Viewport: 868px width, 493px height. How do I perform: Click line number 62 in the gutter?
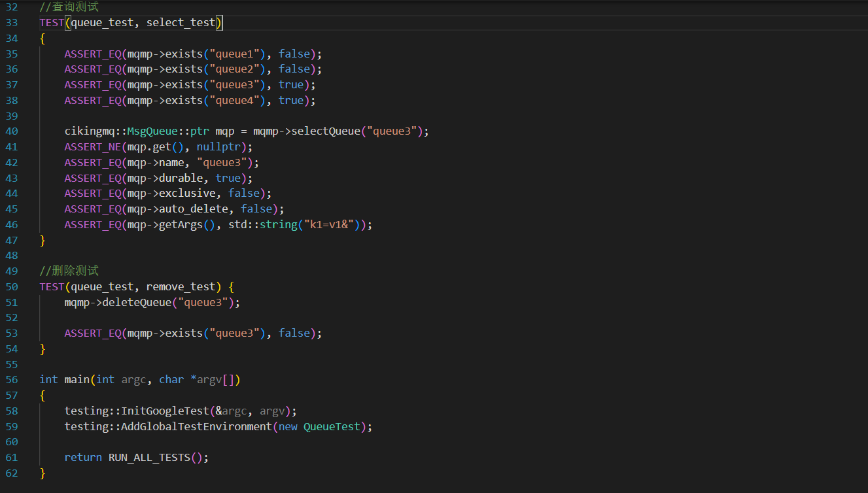pyautogui.click(x=12, y=473)
